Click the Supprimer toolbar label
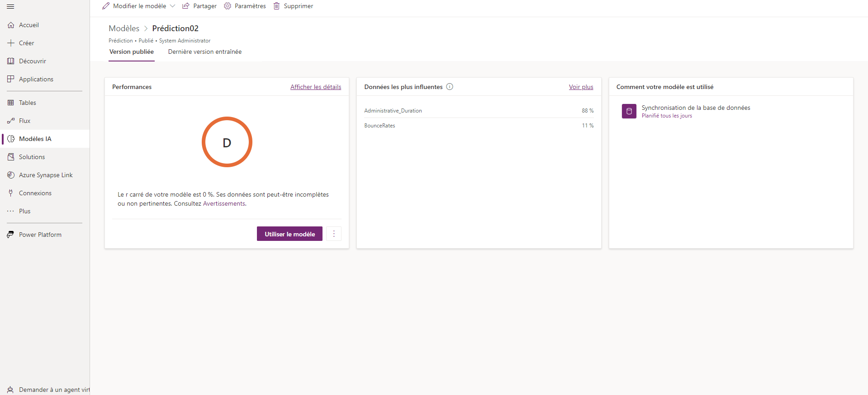Viewport: 868px width, 395px height. point(299,6)
